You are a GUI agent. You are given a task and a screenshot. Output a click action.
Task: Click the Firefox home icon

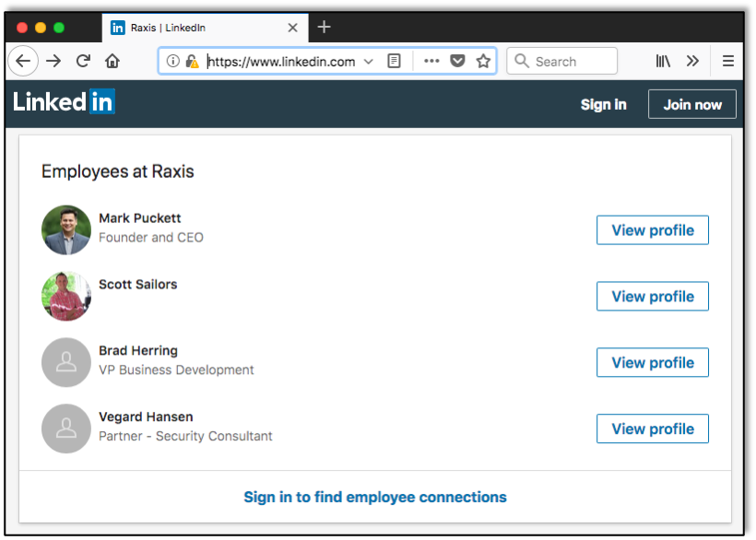pyautogui.click(x=112, y=61)
